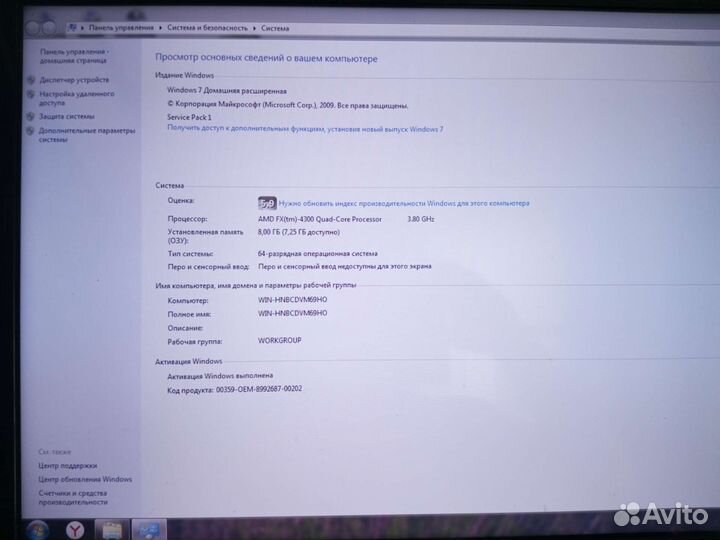This screenshot has height=540, width=720.
Task: Click the 5,9 performance rating badge
Action: [267, 203]
